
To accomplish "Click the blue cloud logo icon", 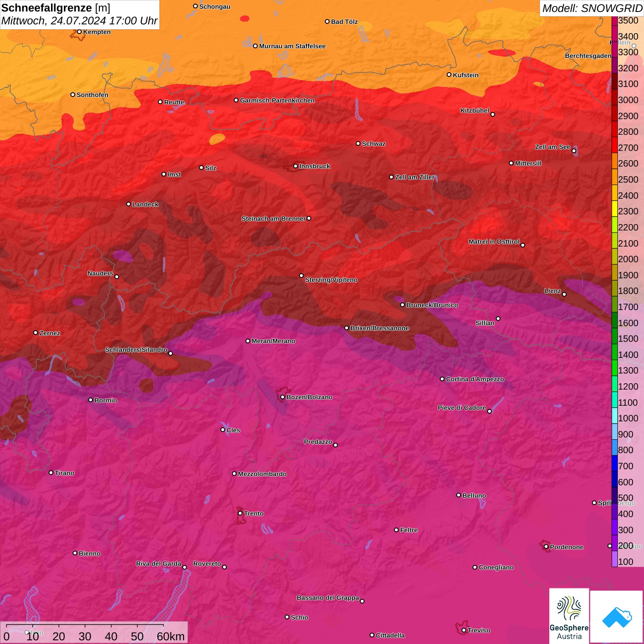I will (x=617, y=617).
